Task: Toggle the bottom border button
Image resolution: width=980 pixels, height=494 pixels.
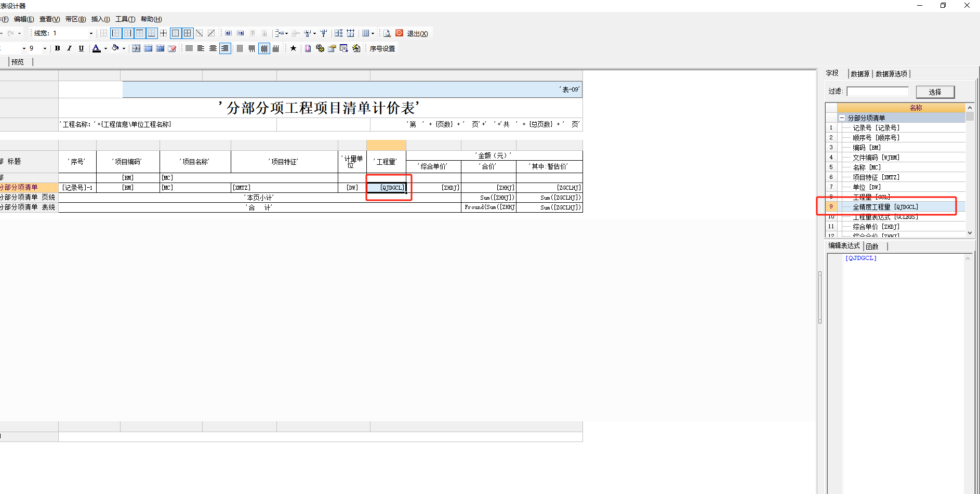Action: pos(152,33)
